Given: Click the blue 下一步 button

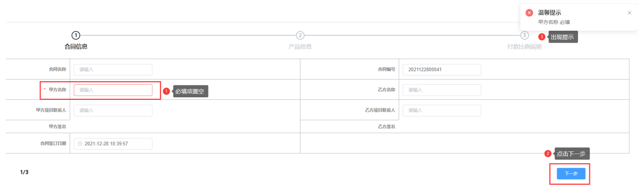Looking at the screenshot, I should (571, 174).
